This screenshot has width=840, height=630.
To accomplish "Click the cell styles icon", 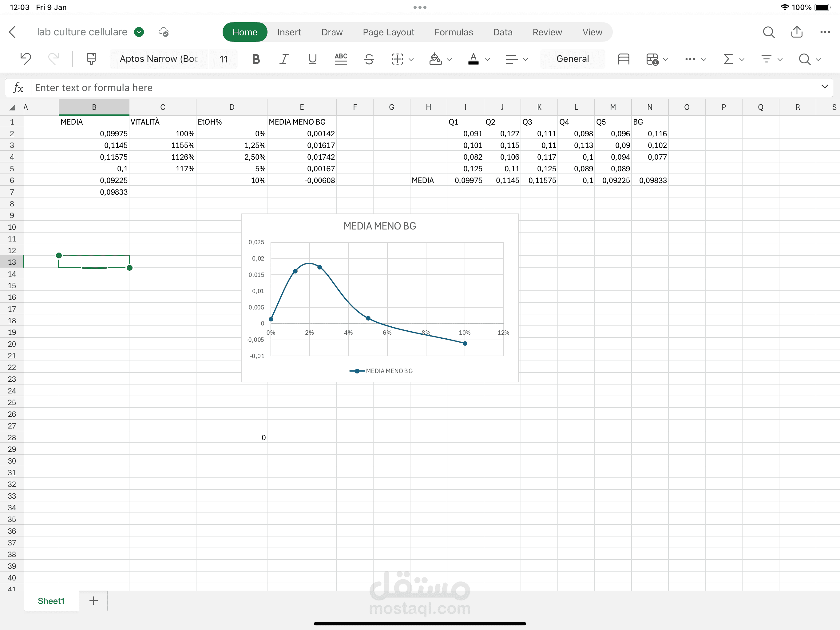I will coord(624,59).
